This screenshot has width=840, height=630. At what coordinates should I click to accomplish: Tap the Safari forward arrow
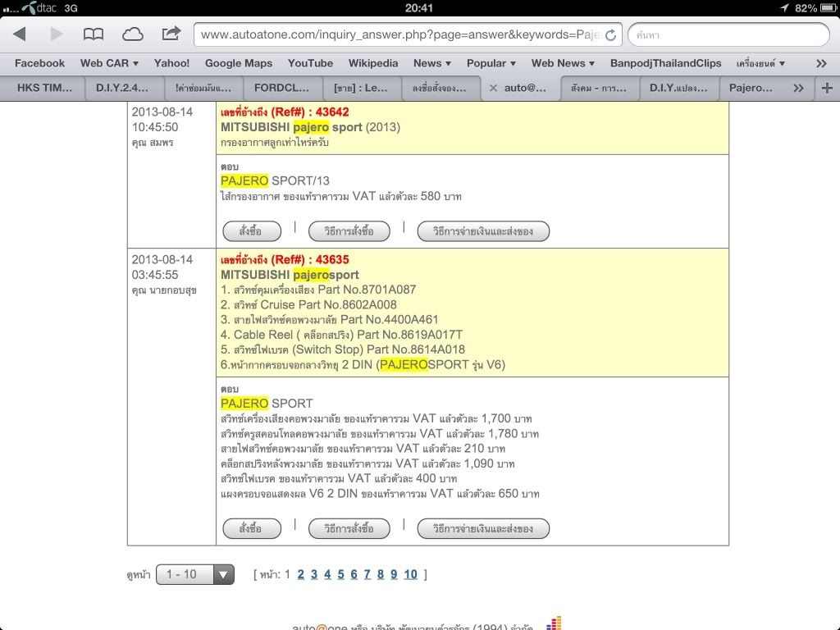(x=57, y=34)
